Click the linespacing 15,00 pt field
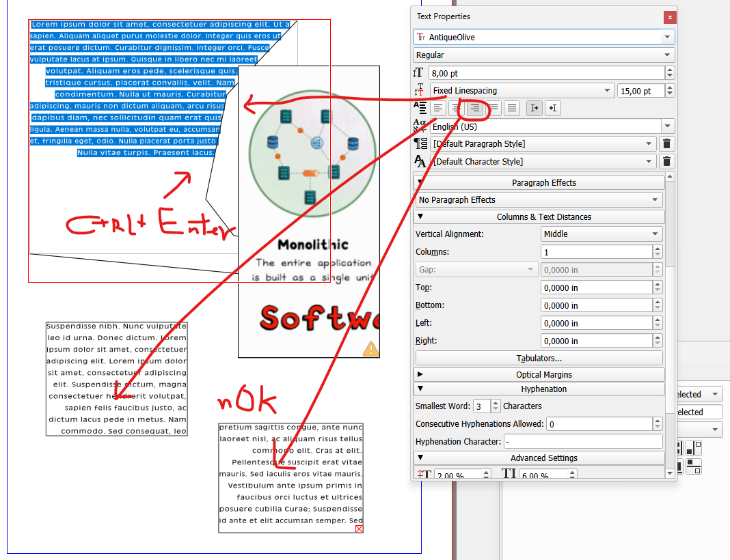730x560 pixels. (x=640, y=91)
